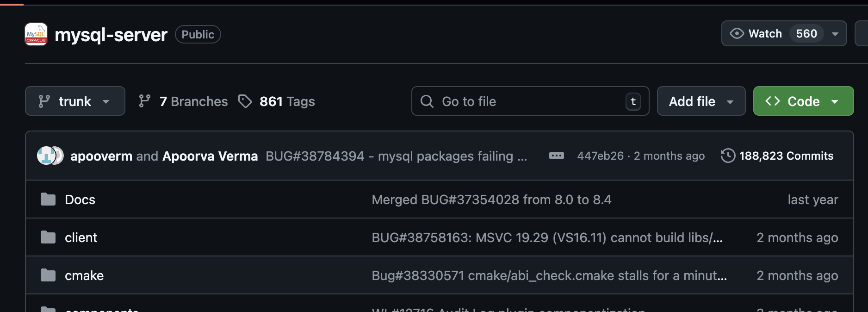Open the green Code dropdown arrow

[835, 101]
